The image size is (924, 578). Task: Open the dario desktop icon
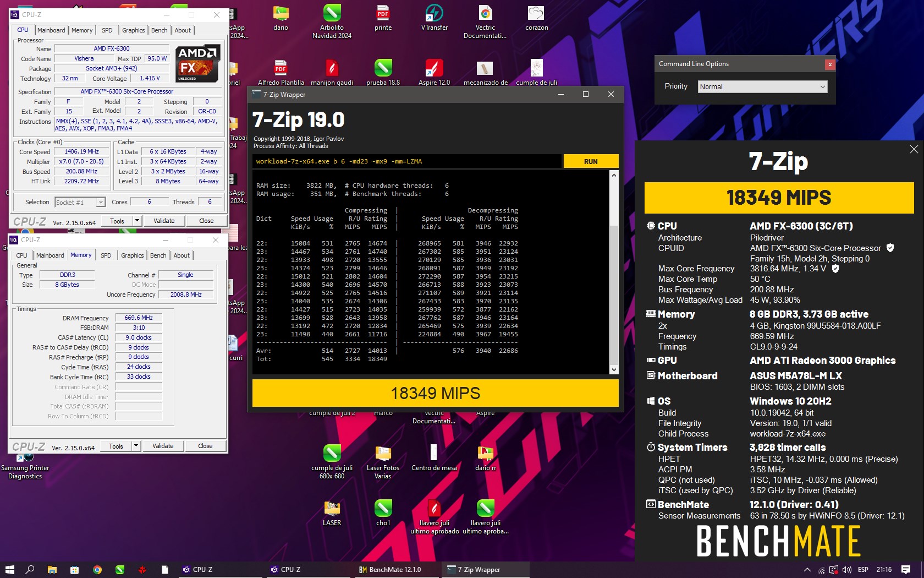280,17
